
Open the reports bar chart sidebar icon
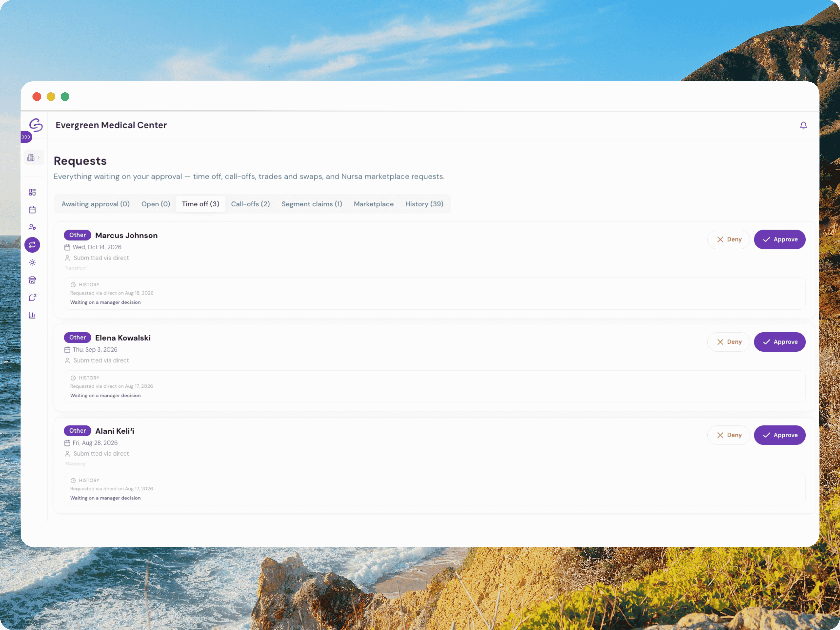pyautogui.click(x=32, y=315)
